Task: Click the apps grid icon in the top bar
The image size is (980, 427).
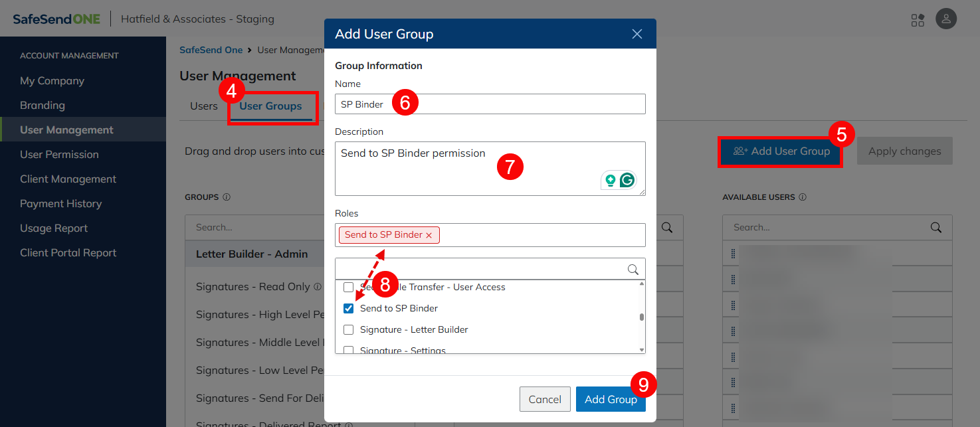Action: 918,20
